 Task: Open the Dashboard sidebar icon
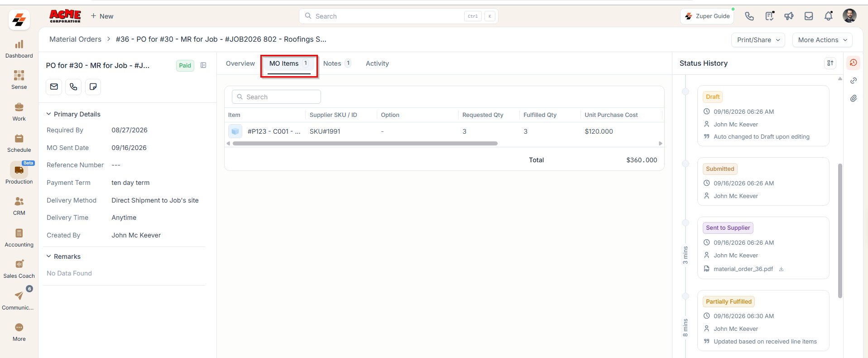19,44
